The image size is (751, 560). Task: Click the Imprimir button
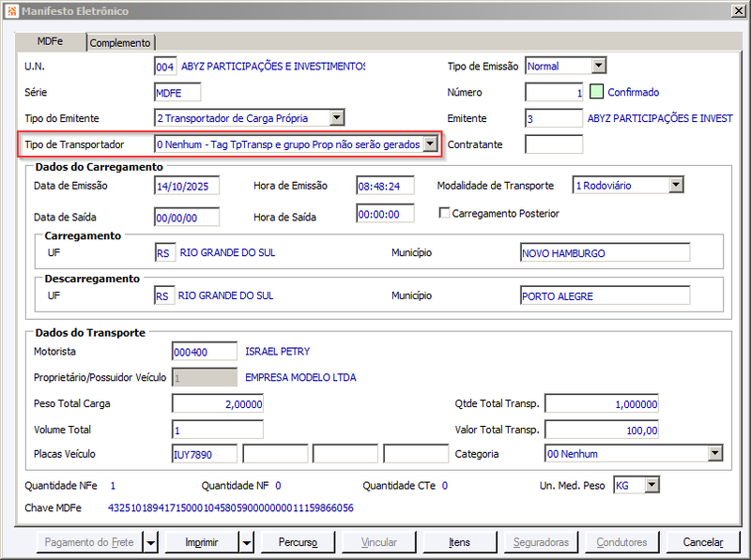tap(202, 542)
